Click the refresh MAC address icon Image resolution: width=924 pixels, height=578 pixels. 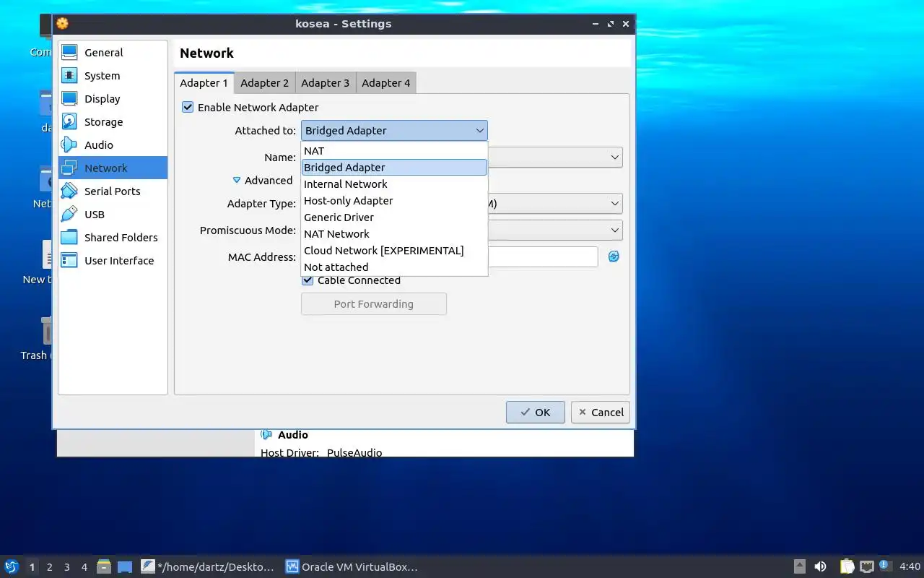point(614,256)
